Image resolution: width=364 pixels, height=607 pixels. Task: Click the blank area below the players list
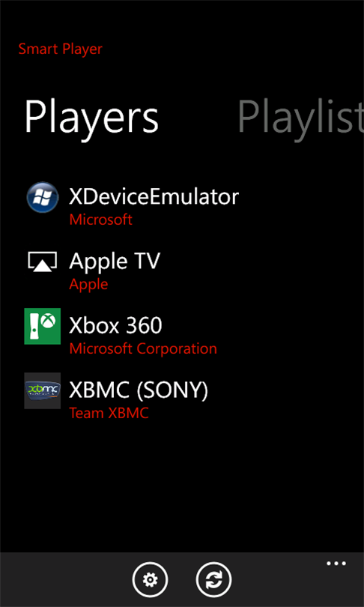click(182, 484)
